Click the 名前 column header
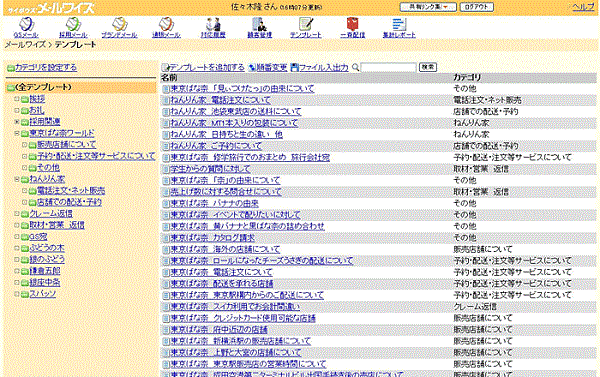This screenshot has width=600, height=377. pos(169,78)
